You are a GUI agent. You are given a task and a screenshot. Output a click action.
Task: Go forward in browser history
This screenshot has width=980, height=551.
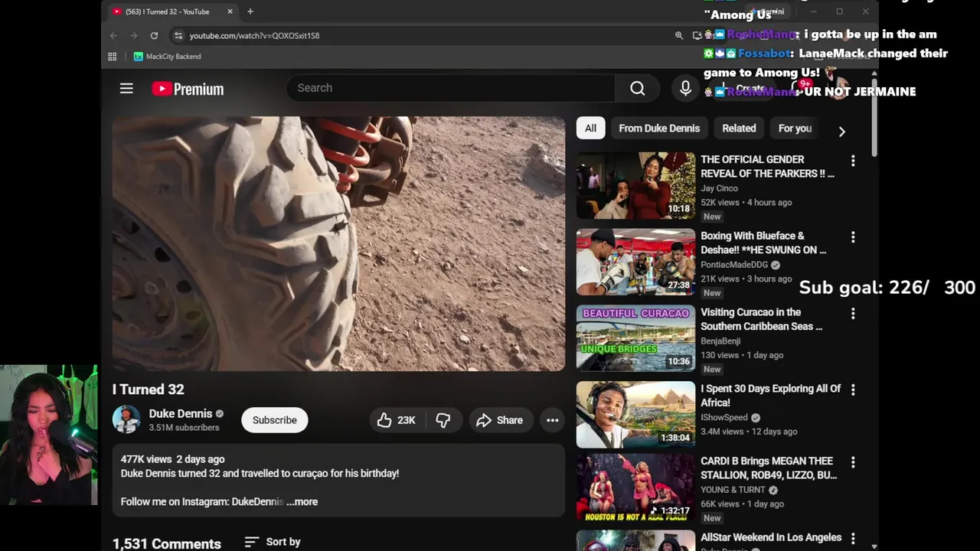tap(134, 35)
